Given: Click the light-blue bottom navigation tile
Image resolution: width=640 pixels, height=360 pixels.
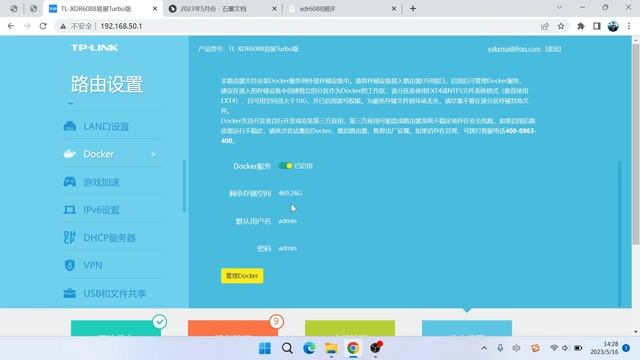Looking at the screenshot, I should click(x=467, y=328).
